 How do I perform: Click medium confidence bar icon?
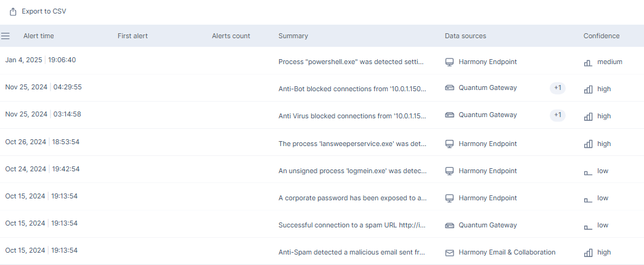(x=588, y=62)
